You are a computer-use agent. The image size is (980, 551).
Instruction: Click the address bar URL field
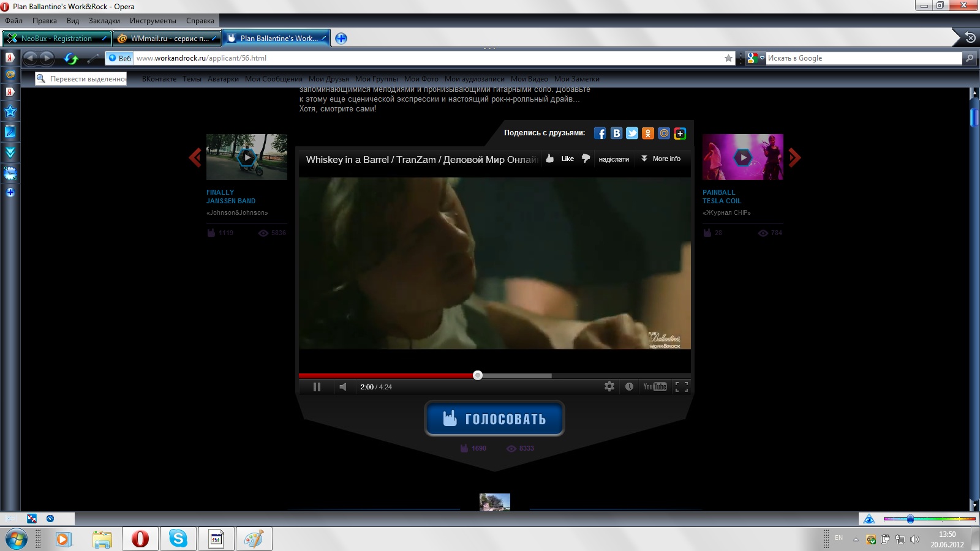tap(428, 58)
